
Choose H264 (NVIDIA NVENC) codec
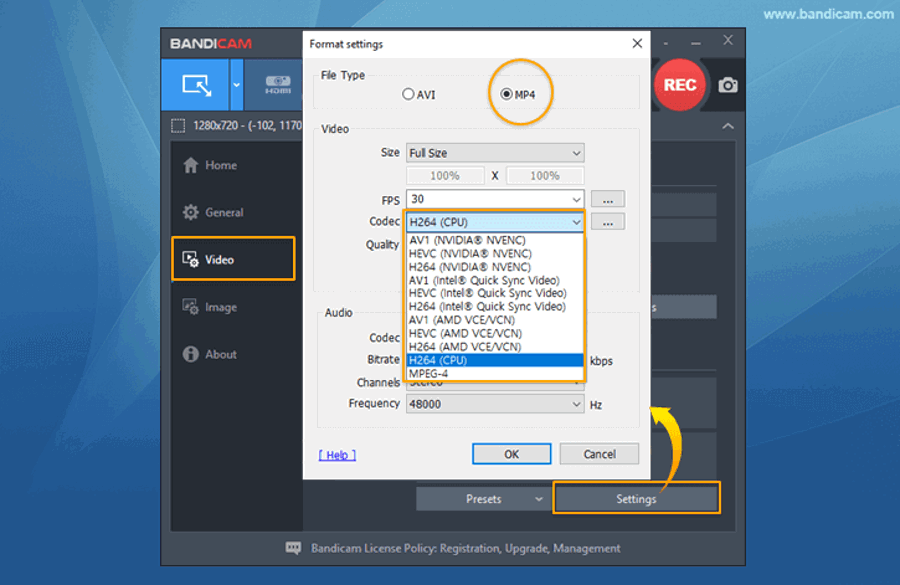pos(495,267)
